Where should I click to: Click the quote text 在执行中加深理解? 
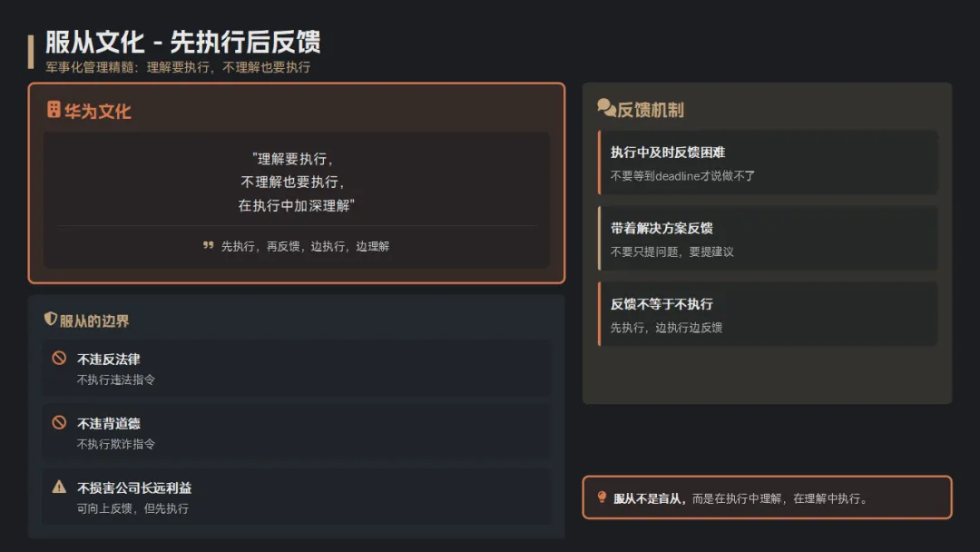point(296,205)
